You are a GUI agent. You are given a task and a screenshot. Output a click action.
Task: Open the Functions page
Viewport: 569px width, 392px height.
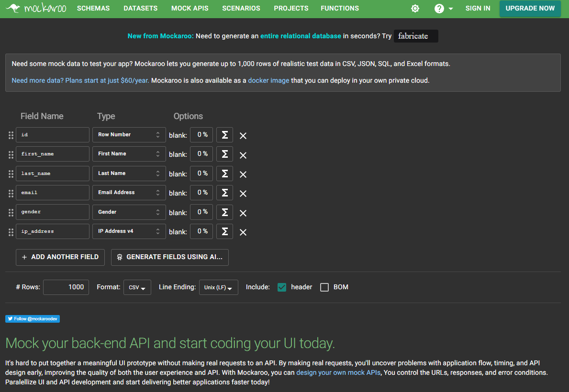coord(340,8)
